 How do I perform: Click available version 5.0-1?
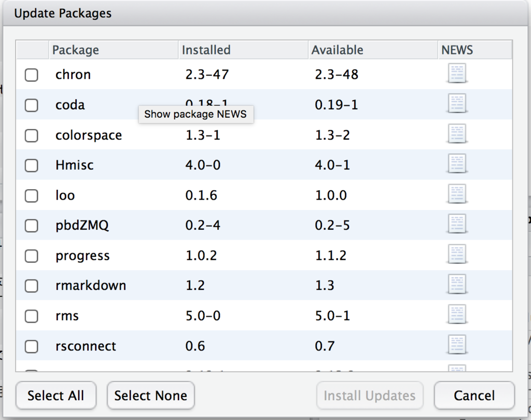coord(332,316)
